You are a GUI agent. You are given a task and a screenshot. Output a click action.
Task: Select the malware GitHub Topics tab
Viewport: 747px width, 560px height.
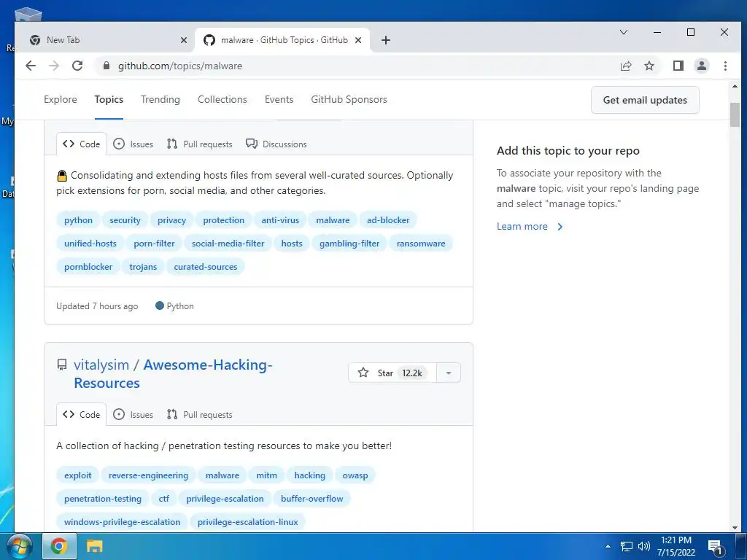(282, 41)
